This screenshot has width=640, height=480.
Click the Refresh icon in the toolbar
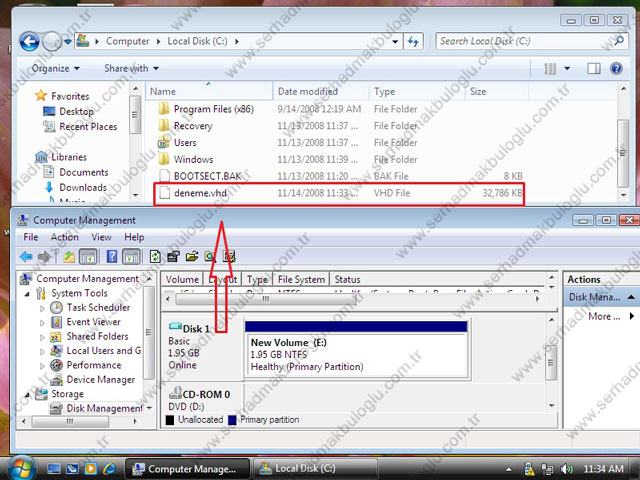click(155, 257)
